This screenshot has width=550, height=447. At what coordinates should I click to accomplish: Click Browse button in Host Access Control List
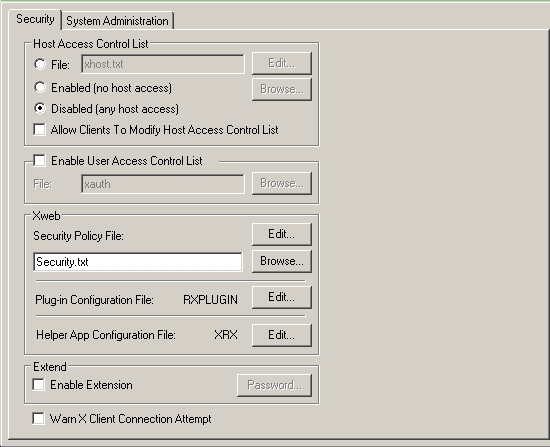[x=282, y=89]
